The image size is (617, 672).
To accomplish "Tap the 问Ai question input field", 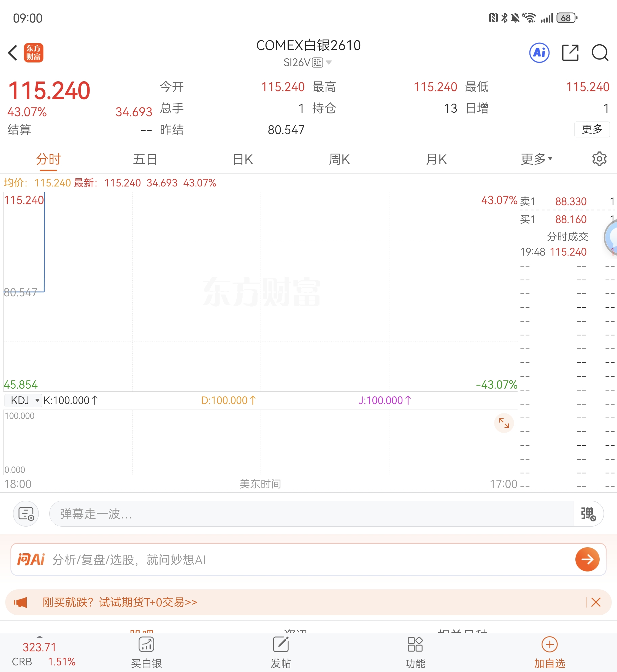I will [301, 560].
